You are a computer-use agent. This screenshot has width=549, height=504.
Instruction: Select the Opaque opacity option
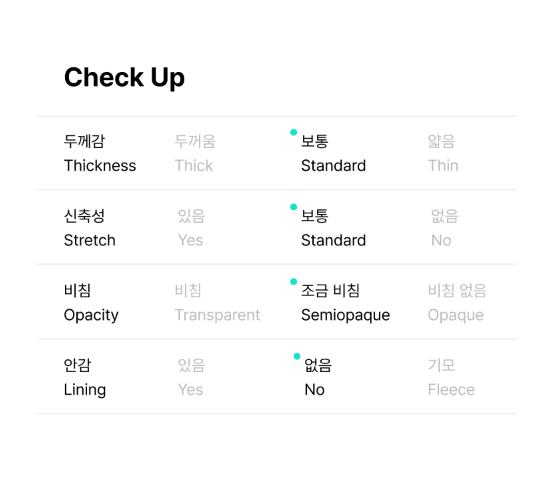(x=457, y=303)
